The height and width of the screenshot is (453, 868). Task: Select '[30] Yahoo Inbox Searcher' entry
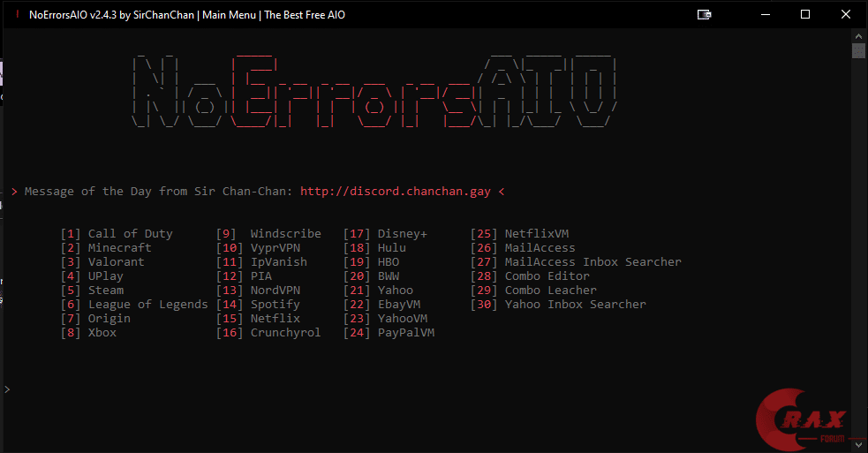(x=559, y=305)
